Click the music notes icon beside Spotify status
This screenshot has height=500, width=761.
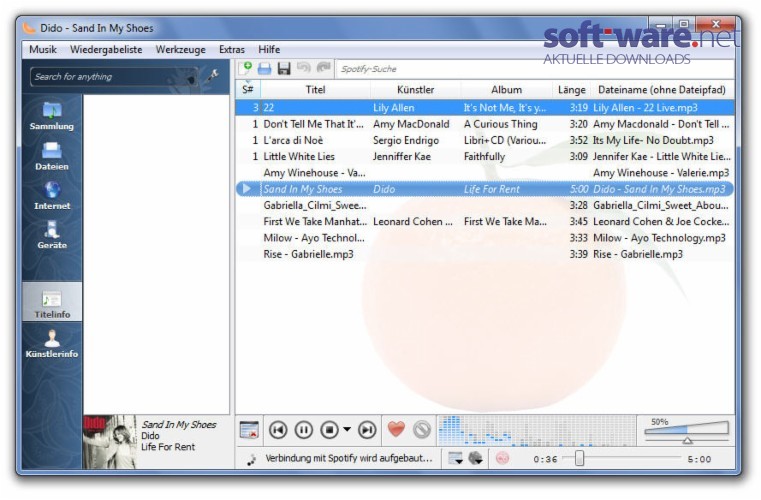click(x=251, y=459)
